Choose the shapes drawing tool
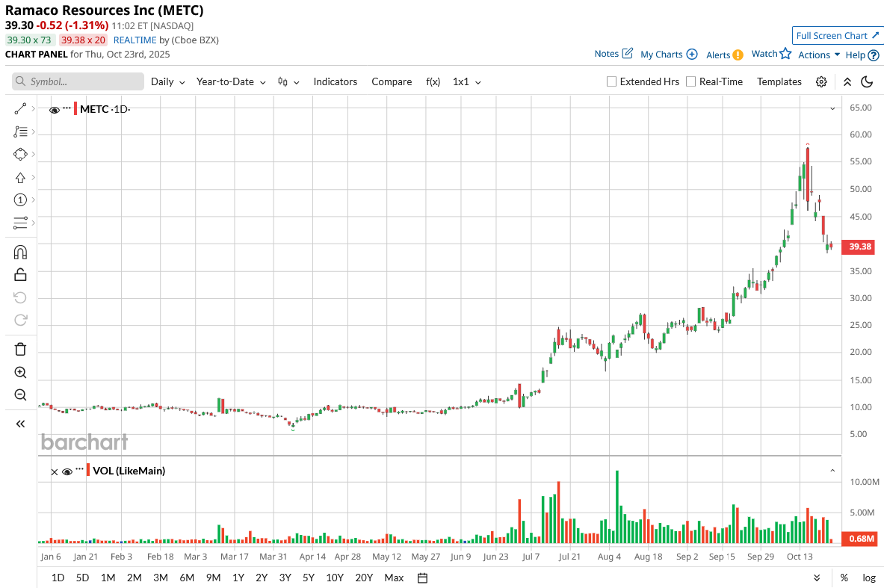 click(20, 155)
